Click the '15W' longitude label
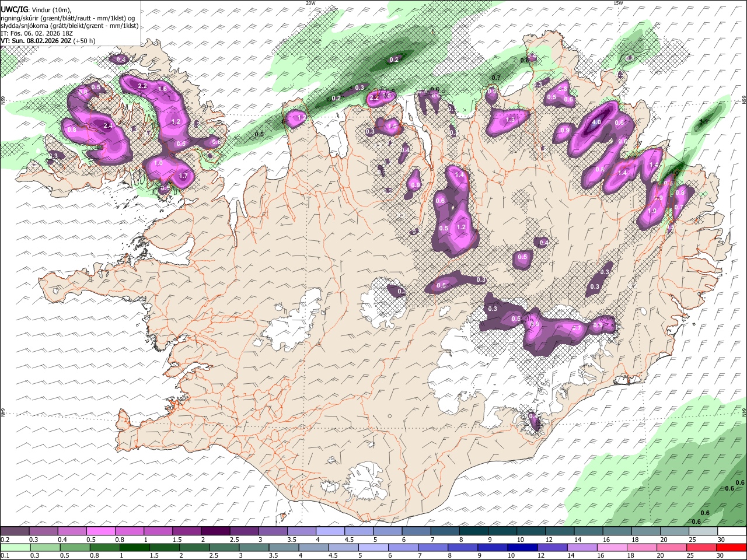This screenshot has width=747, height=560. [618, 3]
